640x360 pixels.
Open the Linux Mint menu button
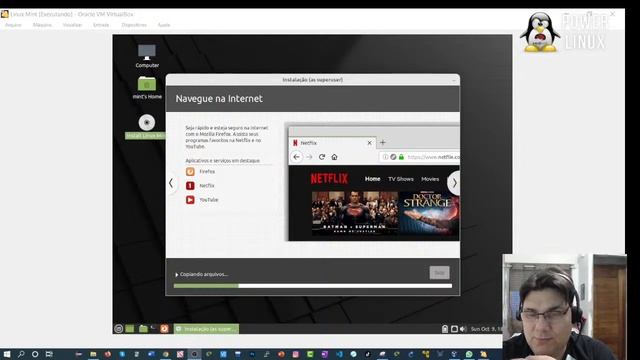pos(118,329)
